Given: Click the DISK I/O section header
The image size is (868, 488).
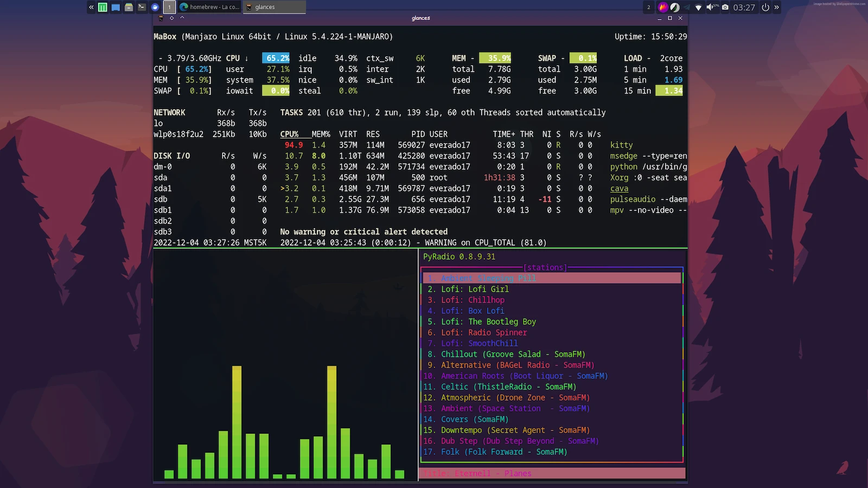Looking at the screenshot, I should (x=171, y=156).
